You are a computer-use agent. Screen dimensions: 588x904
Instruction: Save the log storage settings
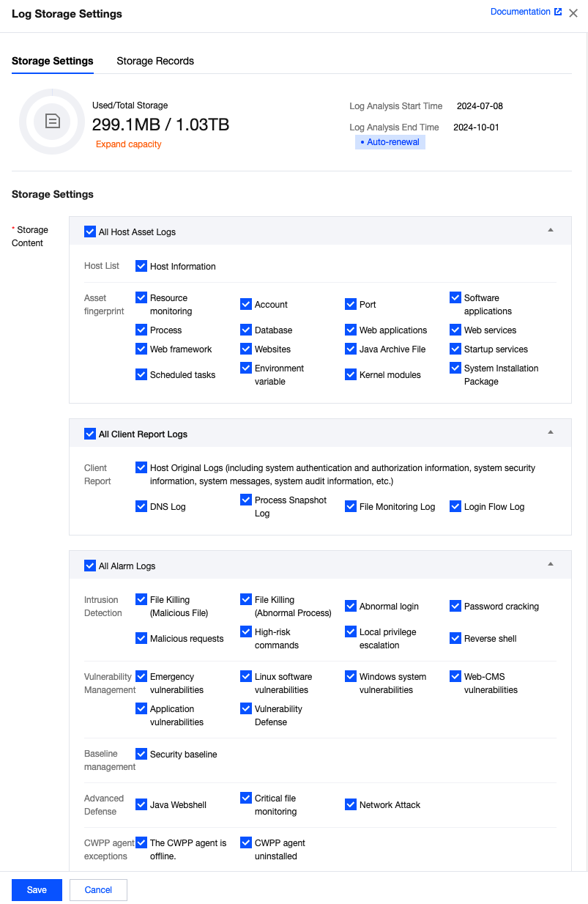tap(37, 890)
